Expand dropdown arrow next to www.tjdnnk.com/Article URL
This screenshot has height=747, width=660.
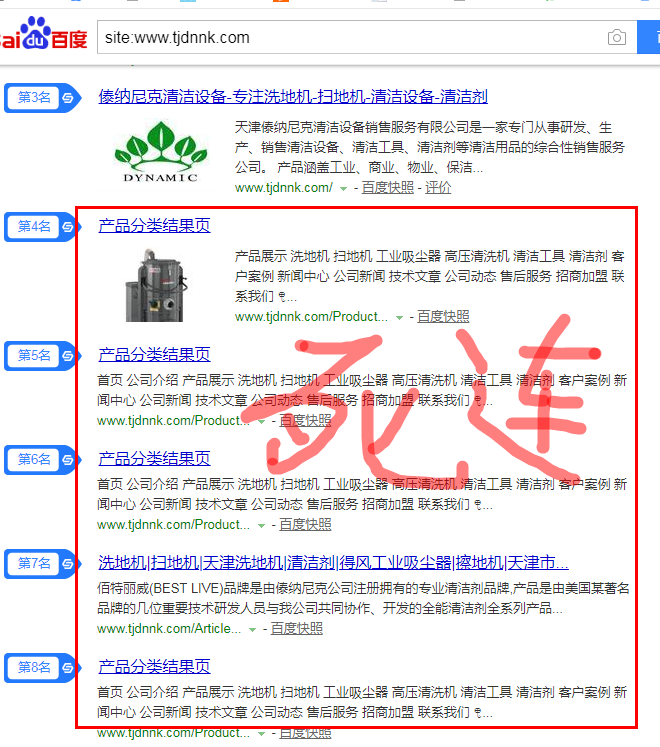[253, 630]
